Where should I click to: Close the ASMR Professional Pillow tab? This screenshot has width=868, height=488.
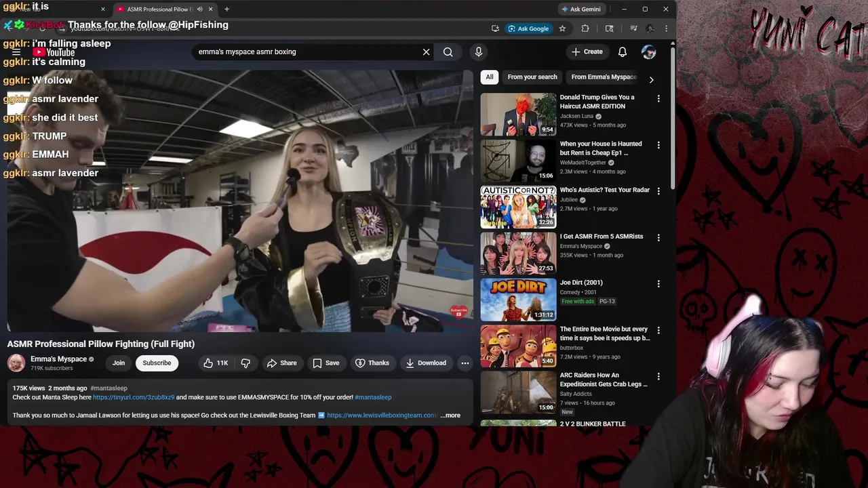point(210,9)
